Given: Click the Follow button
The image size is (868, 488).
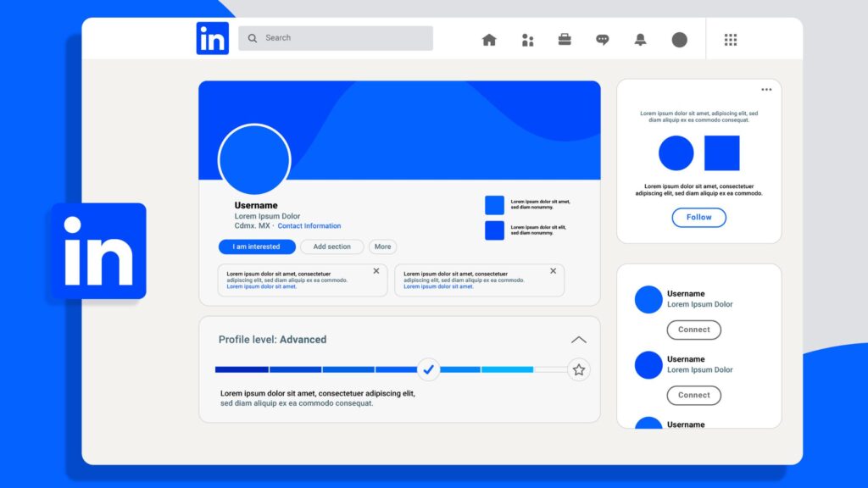Looking at the screenshot, I should [698, 218].
